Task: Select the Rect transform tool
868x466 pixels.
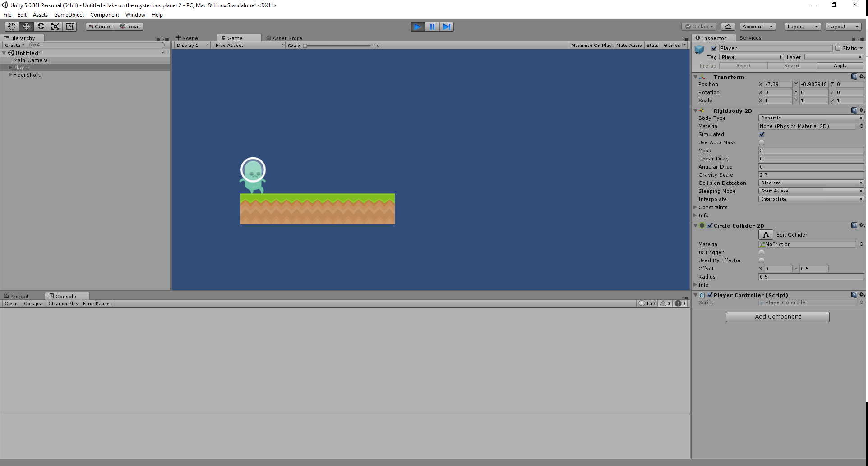Action: tap(69, 27)
